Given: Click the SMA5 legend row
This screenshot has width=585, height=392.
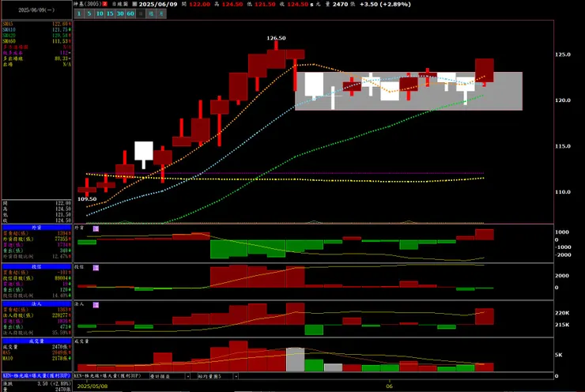Looking at the screenshot, I should [36, 24].
